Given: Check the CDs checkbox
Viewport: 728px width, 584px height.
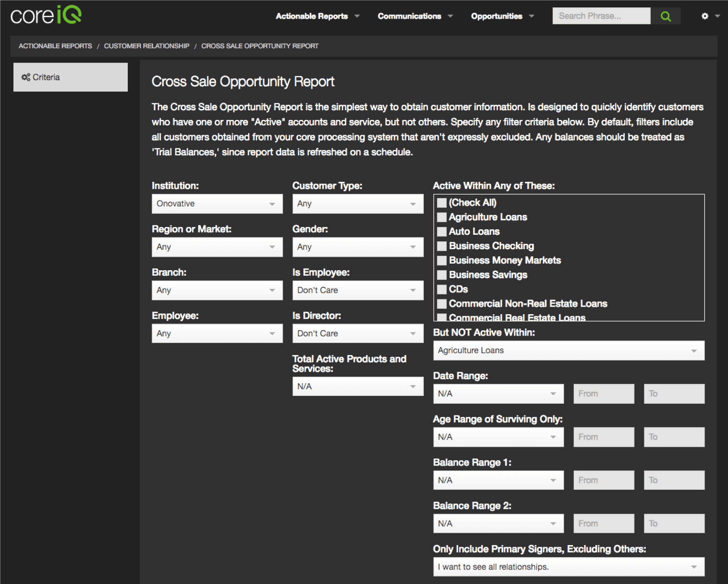Looking at the screenshot, I should point(441,289).
